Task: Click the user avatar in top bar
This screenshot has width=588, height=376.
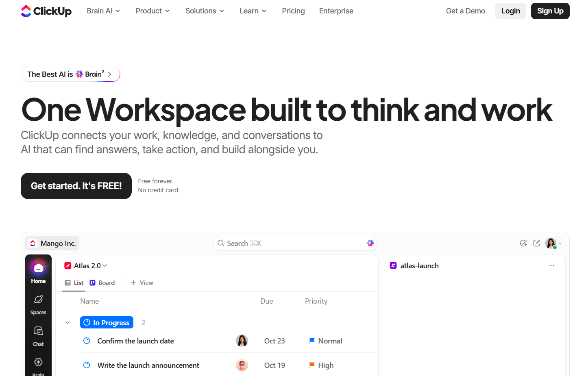Action: point(551,243)
